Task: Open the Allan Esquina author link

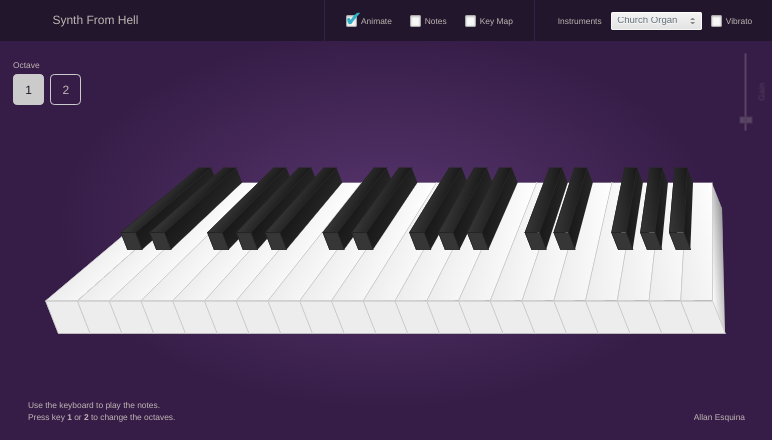Action: tap(719, 417)
